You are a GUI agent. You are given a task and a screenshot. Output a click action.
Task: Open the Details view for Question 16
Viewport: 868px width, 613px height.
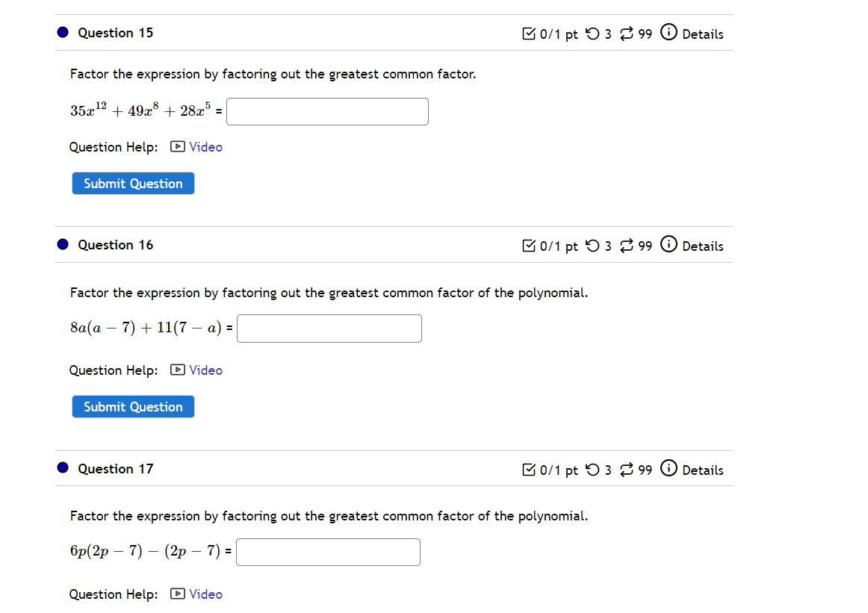[704, 246]
